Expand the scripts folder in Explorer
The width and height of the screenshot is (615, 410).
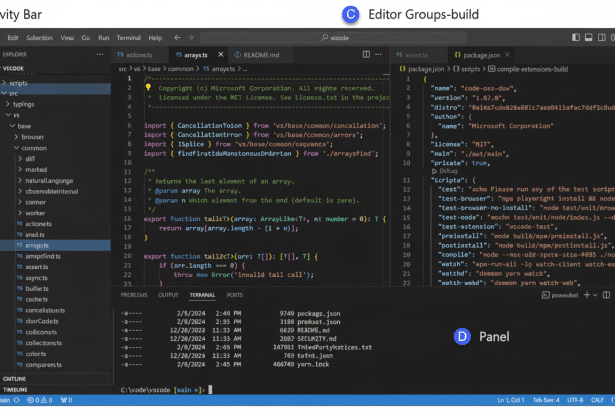pyautogui.click(x=55, y=83)
